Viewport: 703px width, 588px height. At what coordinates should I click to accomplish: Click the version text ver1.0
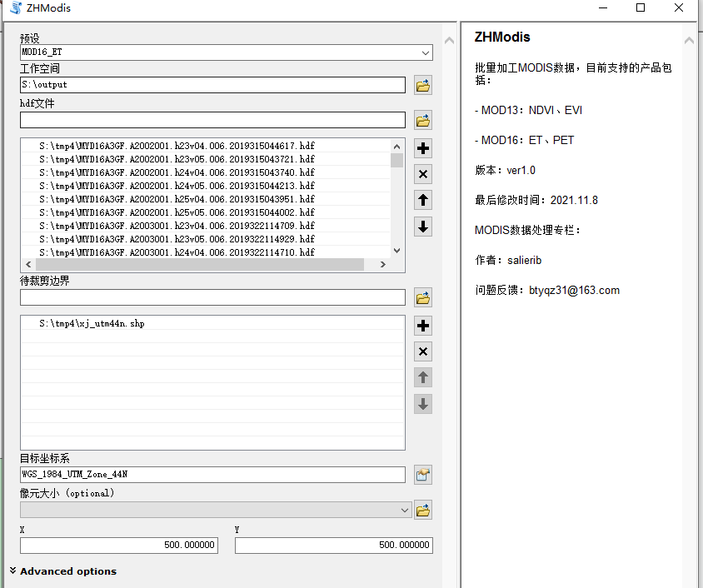tap(521, 170)
